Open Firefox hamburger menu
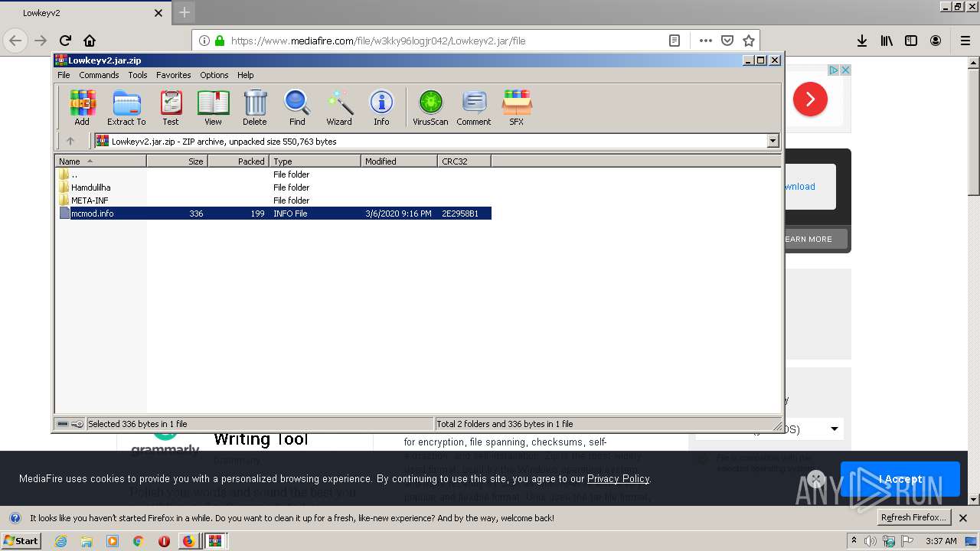This screenshot has height=551, width=980. [x=965, y=41]
